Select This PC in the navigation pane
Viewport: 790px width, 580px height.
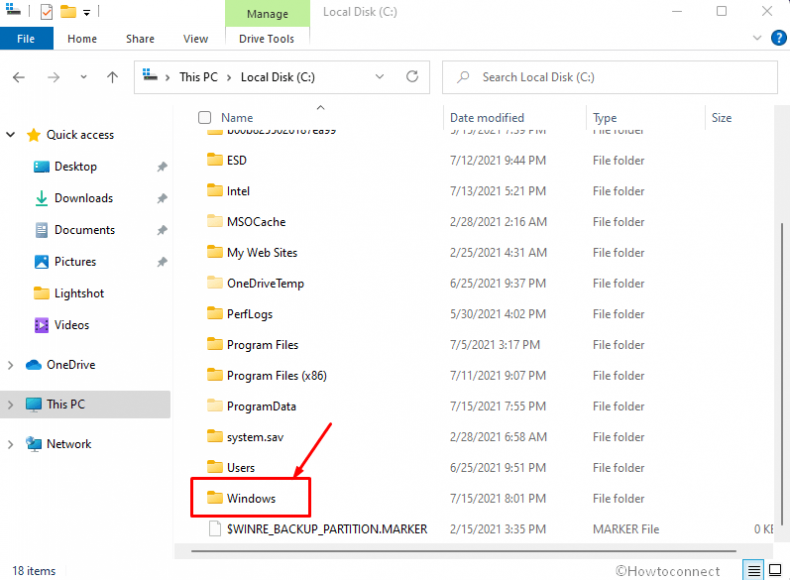pos(65,404)
